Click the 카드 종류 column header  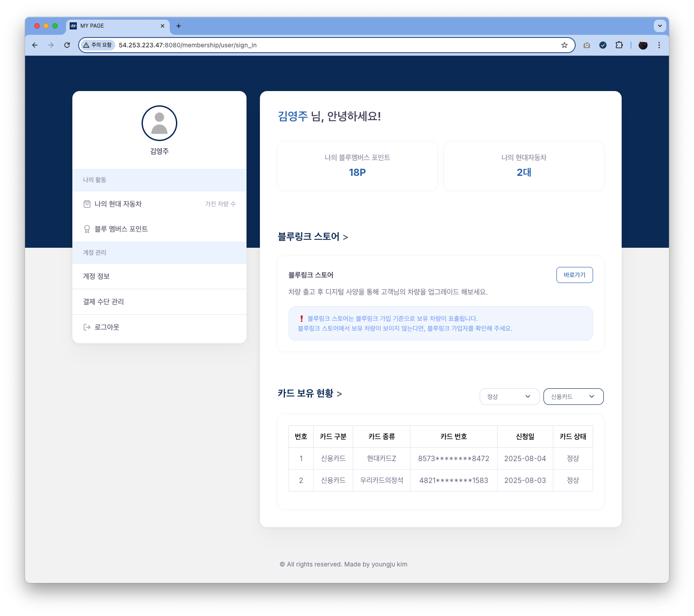point(382,437)
